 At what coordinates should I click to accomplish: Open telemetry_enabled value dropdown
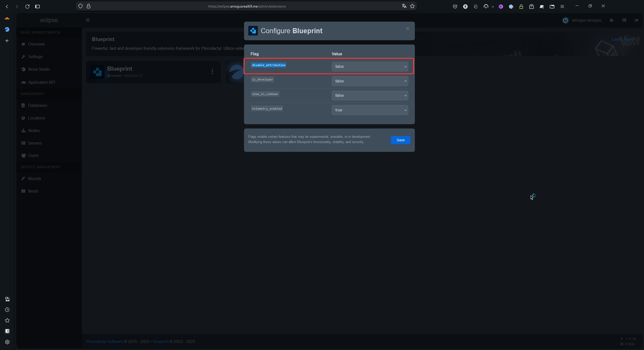370,110
